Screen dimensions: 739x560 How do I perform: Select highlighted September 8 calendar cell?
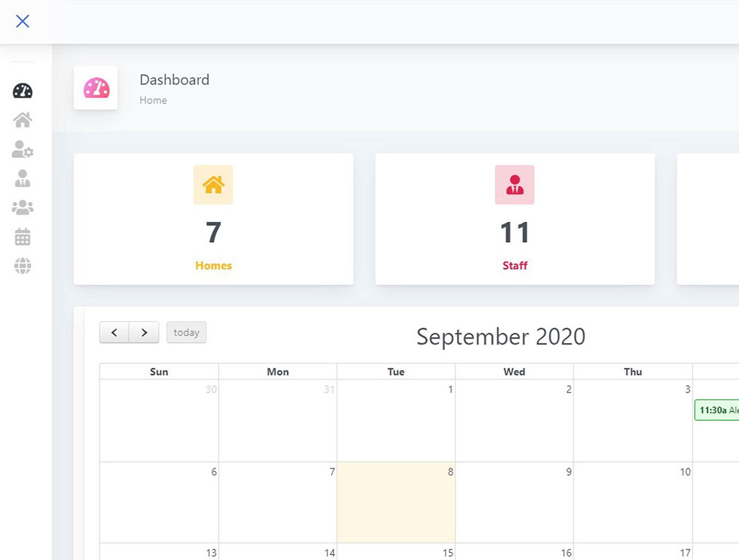click(396, 503)
